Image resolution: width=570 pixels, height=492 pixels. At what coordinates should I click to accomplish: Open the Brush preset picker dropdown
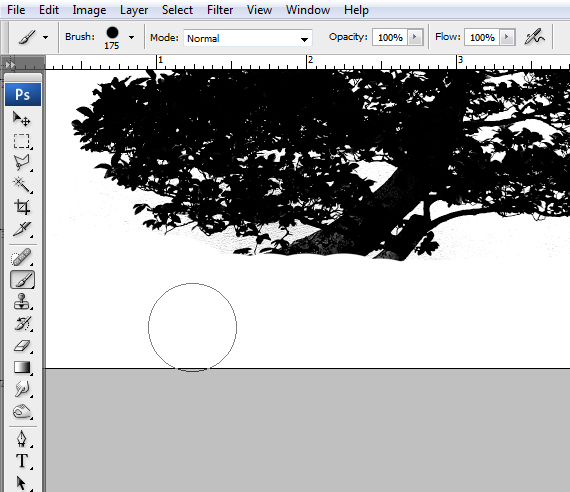(132, 37)
